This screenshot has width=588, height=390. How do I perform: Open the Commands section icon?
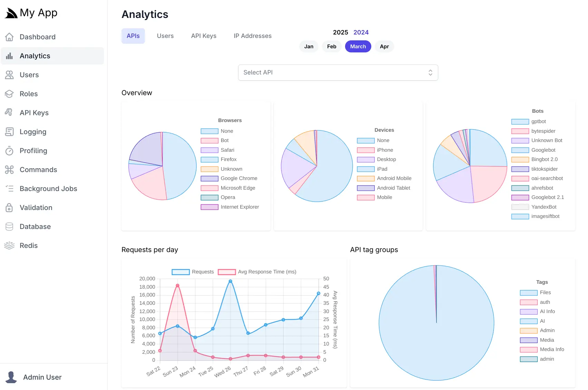9,169
